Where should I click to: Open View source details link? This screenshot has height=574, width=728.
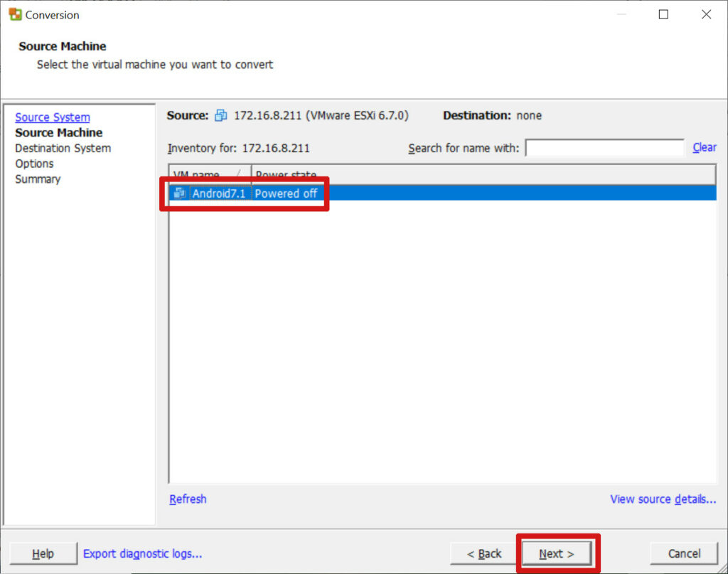click(663, 499)
